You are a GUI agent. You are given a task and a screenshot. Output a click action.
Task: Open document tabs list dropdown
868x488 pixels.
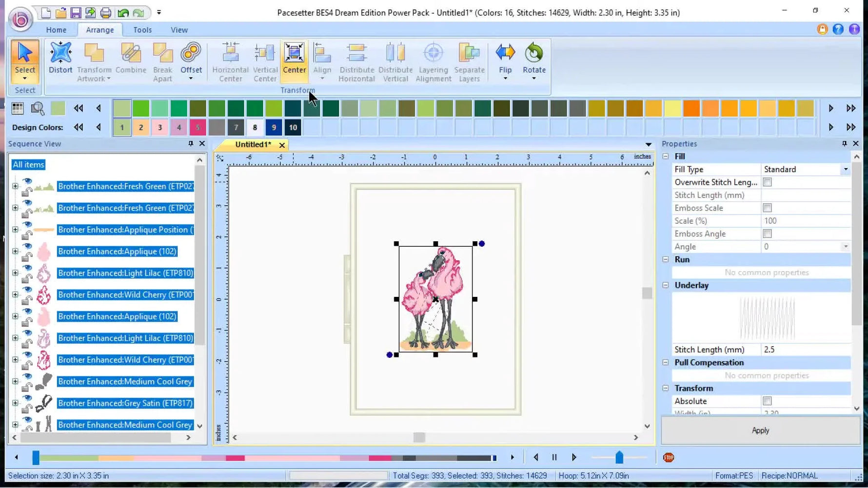648,144
